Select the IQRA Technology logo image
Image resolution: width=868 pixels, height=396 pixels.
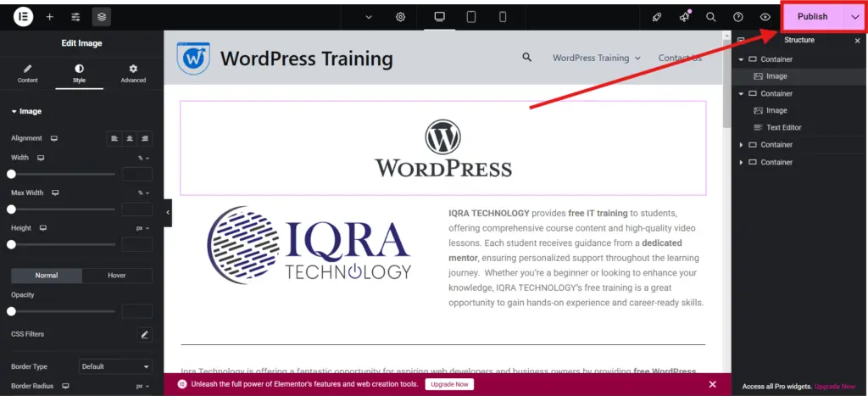[309, 245]
